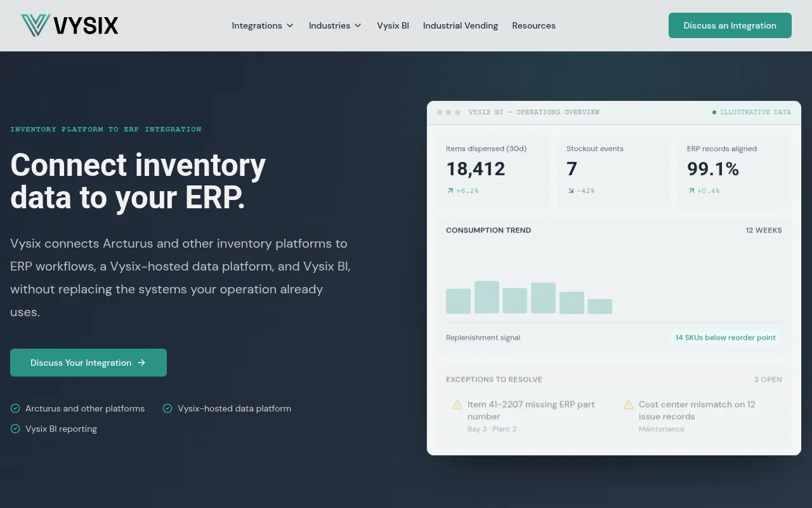
Task: Click the up-arrow trend icon next to +6.2%
Action: pyautogui.click(x=450, y=190)
